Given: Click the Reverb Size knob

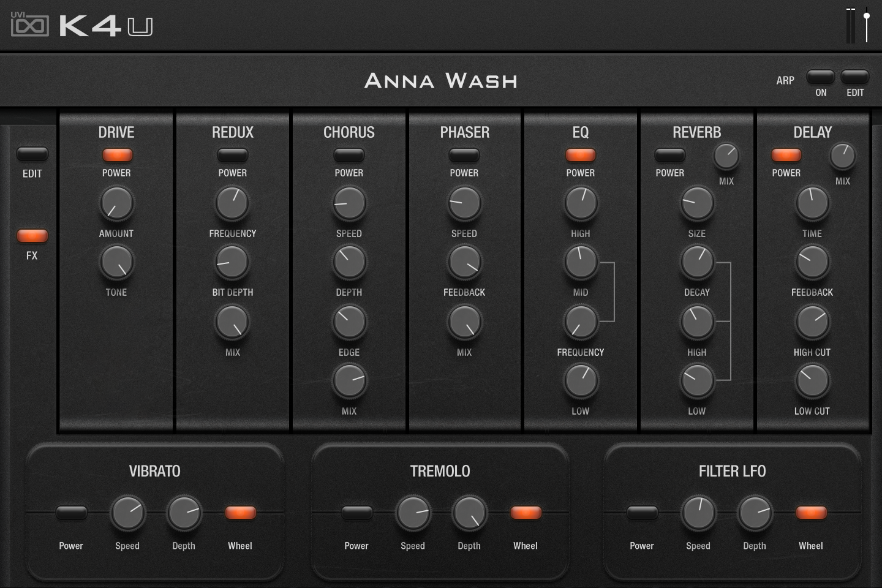Looking at the screenshot, I should pos(697,203).
